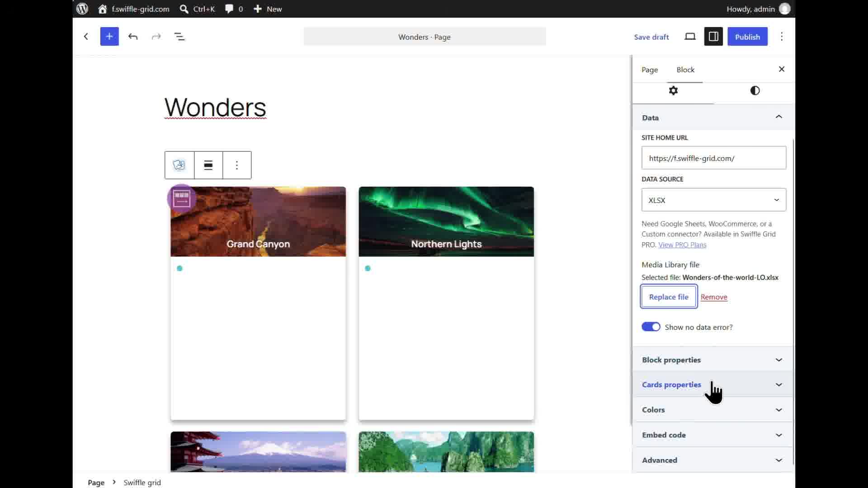Click the site home icon in admin bar
This screenshot has height=488, width=868.
coord(103,9)
